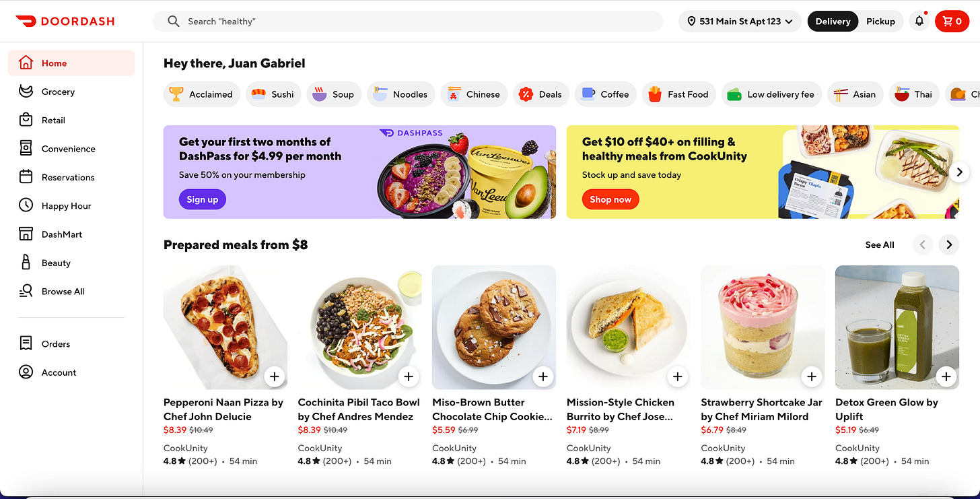
Task: Add Strawberry Shortcake Jar with plus icon
Action: point(812,376)
